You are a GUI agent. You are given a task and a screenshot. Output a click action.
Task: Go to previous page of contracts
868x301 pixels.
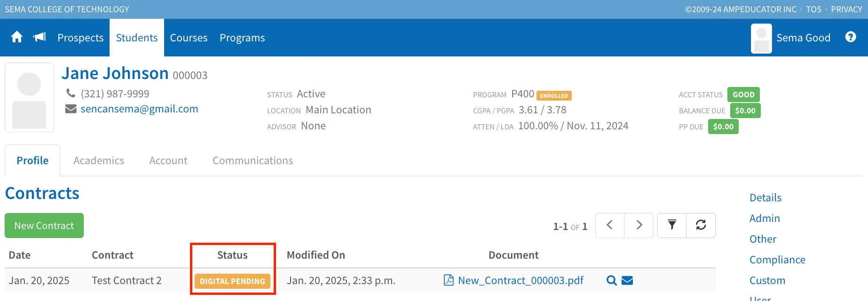click(x=610, y=225)
